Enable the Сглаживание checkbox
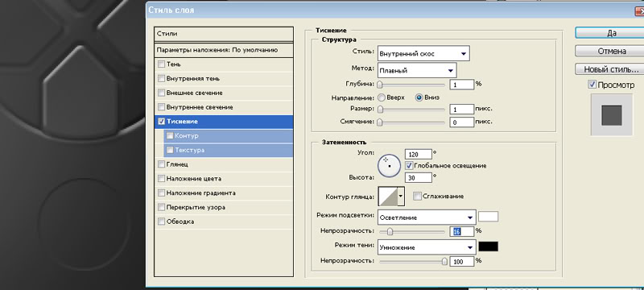The height and width of the screenshot is (290, 644). coord(417,197)
